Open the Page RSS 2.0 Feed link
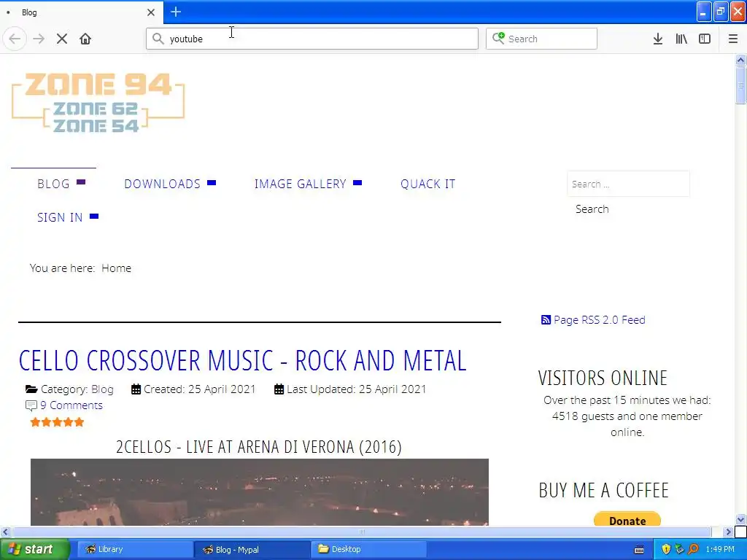 point(600,320)
